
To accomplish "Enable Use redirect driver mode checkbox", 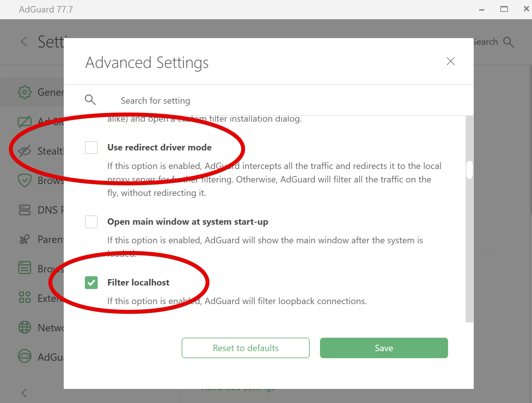I will coord(91,148).
